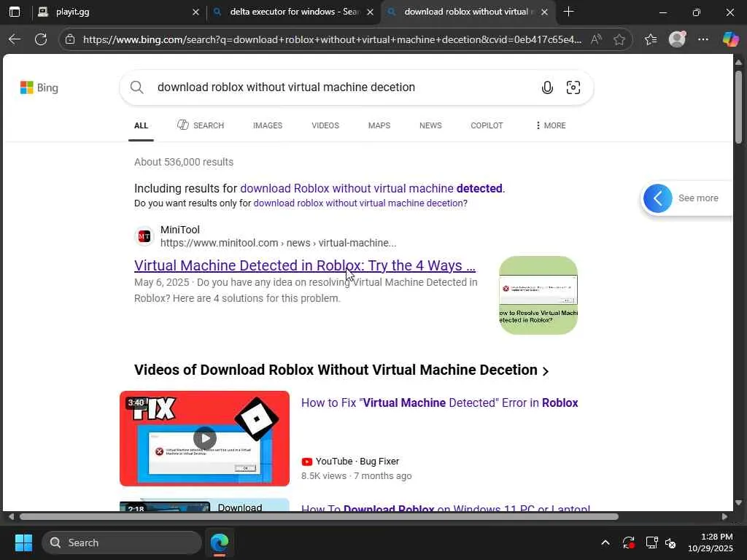The image size is (747, 560).
Task: Click the horizontal scrollbar thumb
Action: [x=319, y=517]
